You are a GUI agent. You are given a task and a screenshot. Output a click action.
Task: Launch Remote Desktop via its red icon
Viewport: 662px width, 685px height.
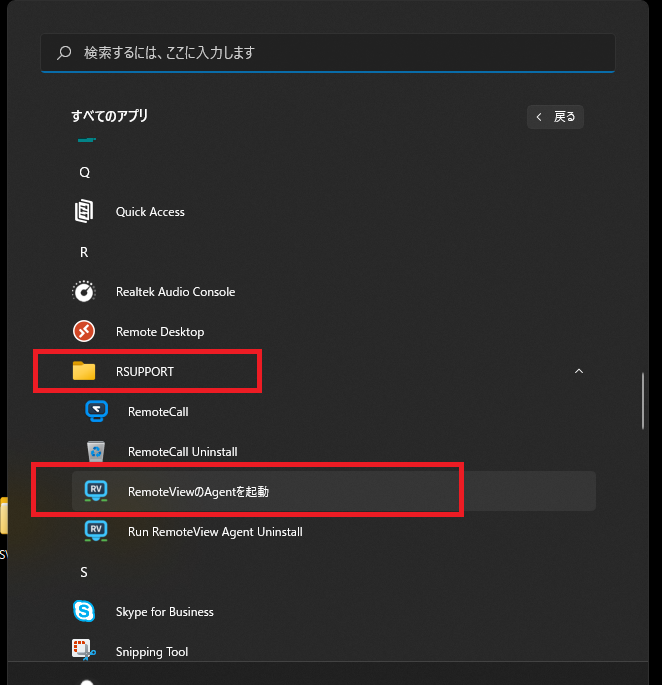pos(84,331)
